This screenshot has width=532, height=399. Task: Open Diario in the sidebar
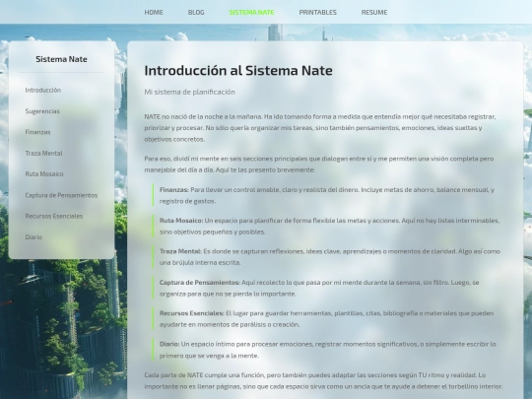pos(33,236)
